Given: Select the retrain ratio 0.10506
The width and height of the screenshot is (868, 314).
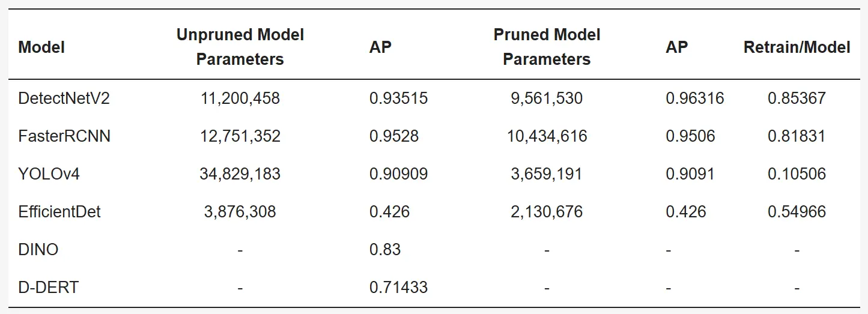Looking at the screenshot, I should click(797, 174).
